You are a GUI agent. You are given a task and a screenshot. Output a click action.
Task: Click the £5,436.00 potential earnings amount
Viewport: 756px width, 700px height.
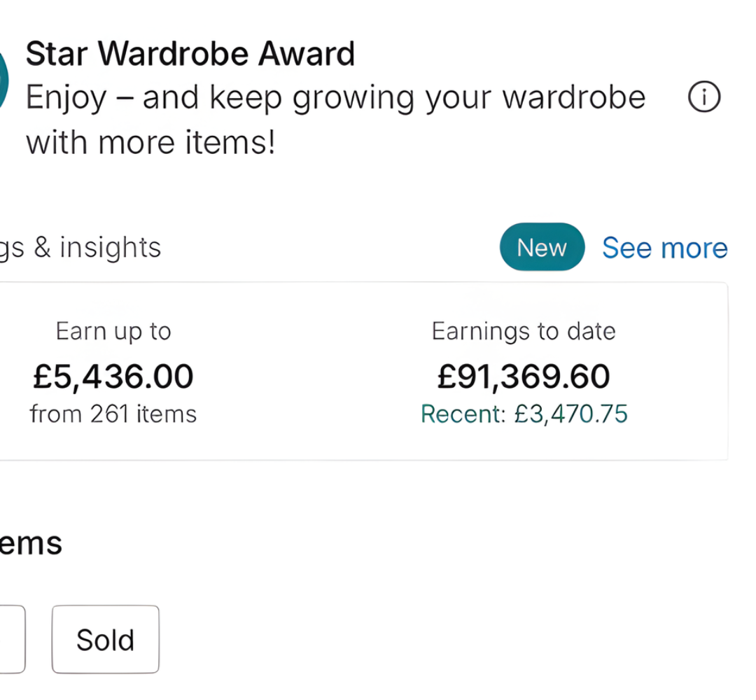click(x=113, y=377)
